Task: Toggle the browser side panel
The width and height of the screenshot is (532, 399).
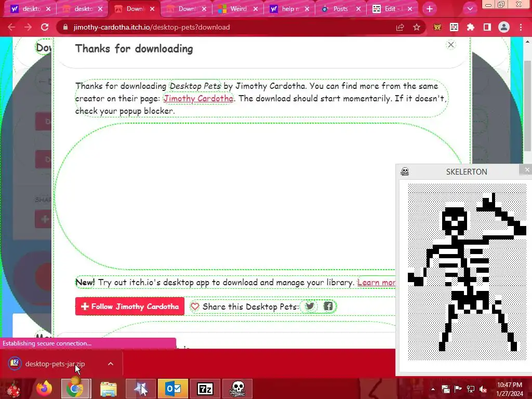Action: click(487, 27)
